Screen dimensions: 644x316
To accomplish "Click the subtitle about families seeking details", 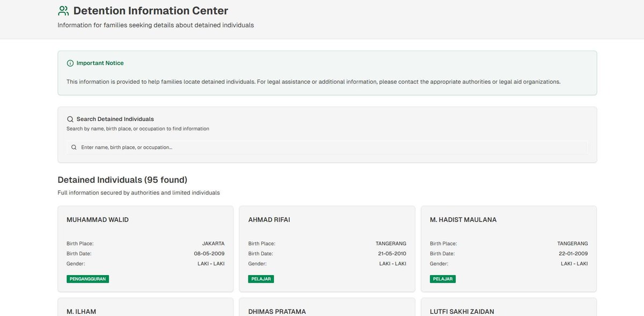I will pos(156,25).
